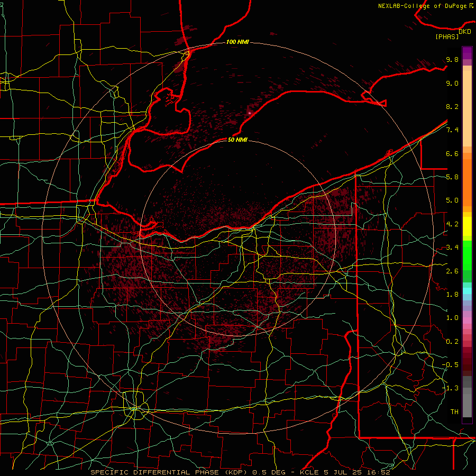Click the 0.2 color scale value
The height and width of the screenshot is (476, 476).
452,342
